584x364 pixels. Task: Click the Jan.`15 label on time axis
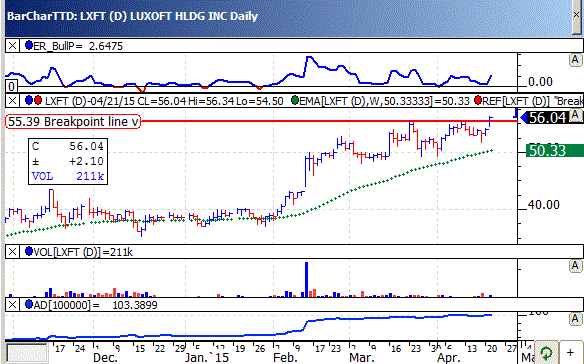(x=207, y=358)
